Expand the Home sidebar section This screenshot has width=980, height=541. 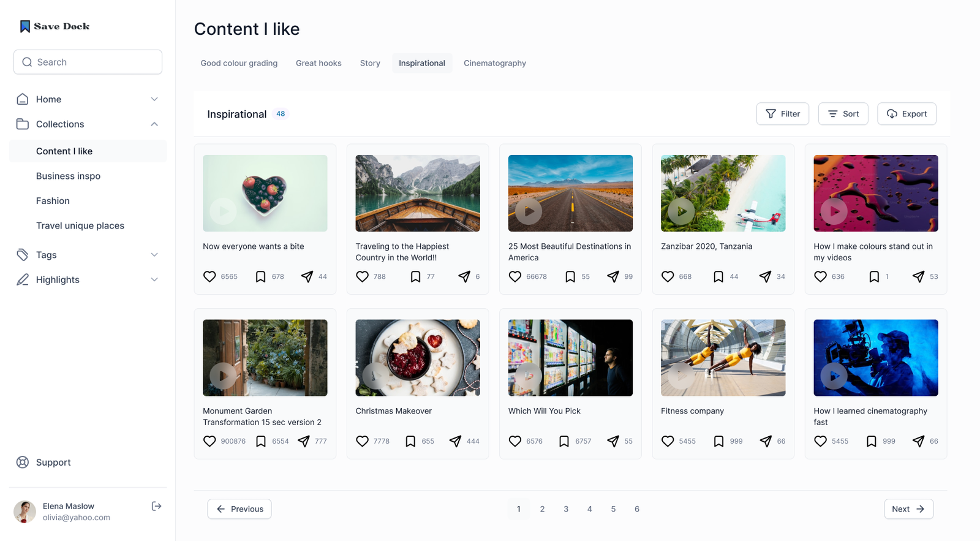point(154,99)
